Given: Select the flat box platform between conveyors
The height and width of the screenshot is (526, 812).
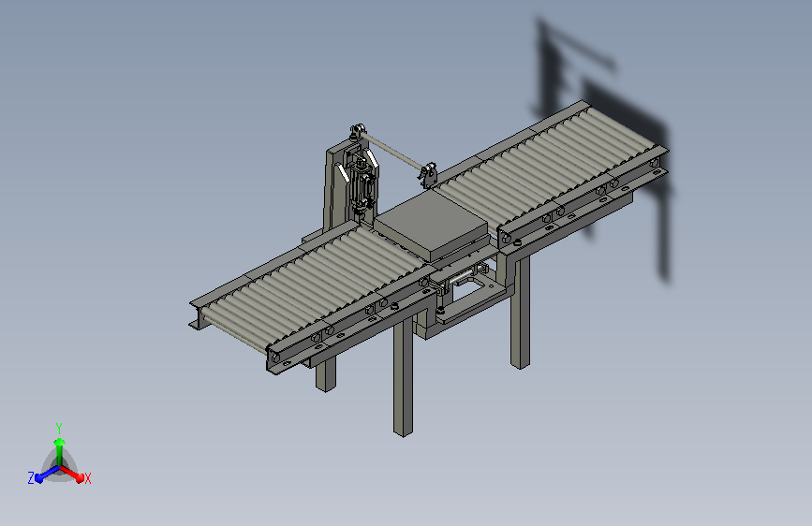Looking at the screenshot, I should 431,226.
